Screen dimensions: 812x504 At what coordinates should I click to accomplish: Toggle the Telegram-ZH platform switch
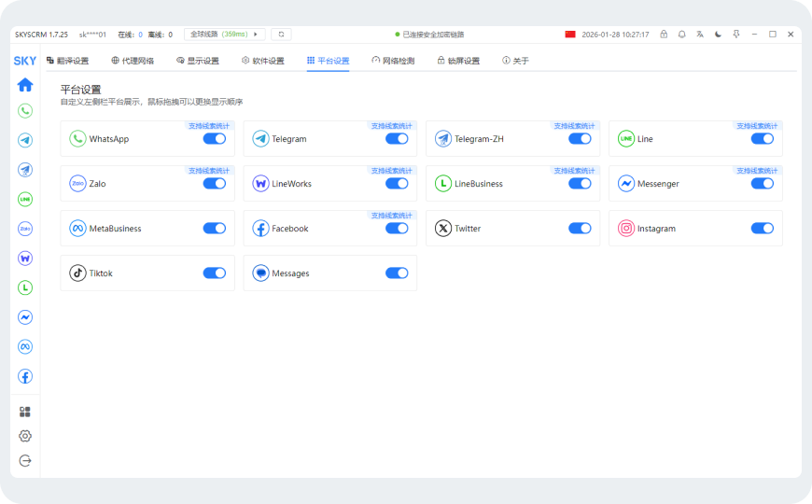580,139
